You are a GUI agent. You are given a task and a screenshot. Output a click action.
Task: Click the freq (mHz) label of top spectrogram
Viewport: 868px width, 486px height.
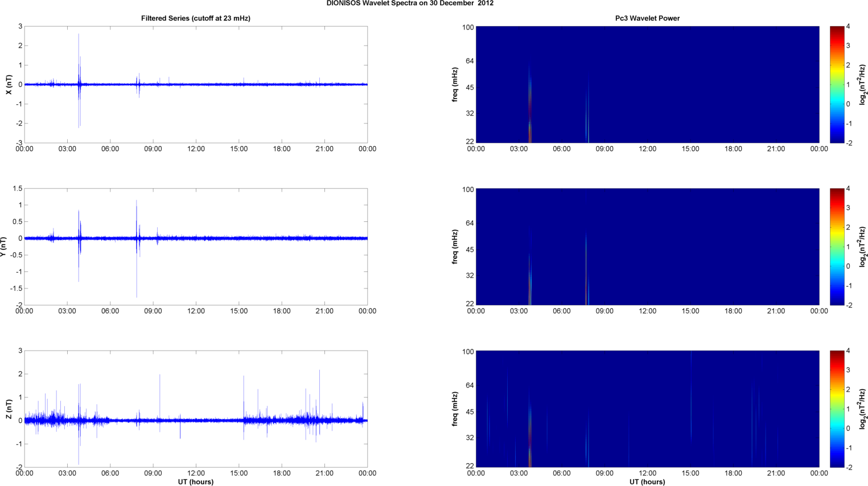[x=455, y=84]
